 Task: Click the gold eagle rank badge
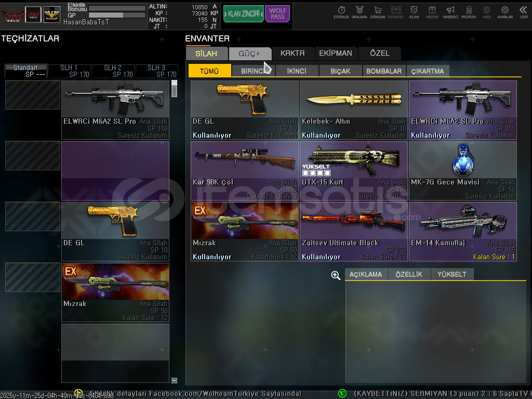pyautogui.click(x=52, y=15)
